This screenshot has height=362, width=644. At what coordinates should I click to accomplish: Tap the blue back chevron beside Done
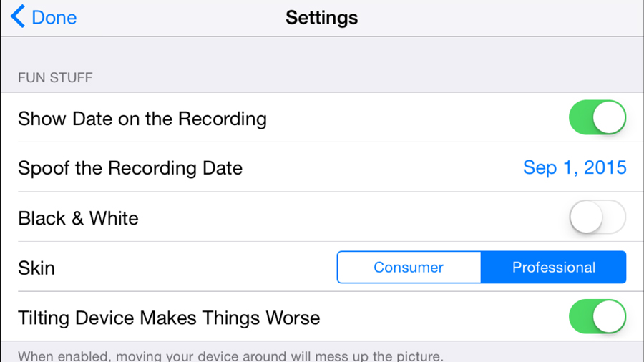click(18, 17)
